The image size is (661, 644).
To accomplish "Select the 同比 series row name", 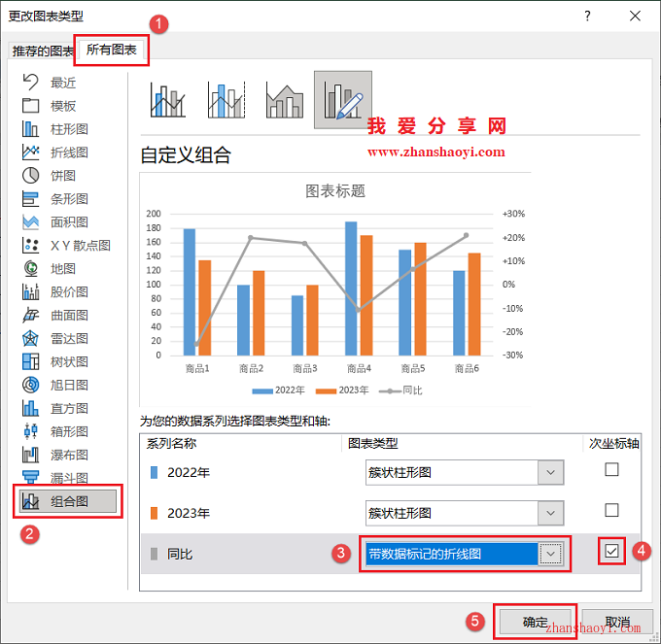I will (180, 554).
